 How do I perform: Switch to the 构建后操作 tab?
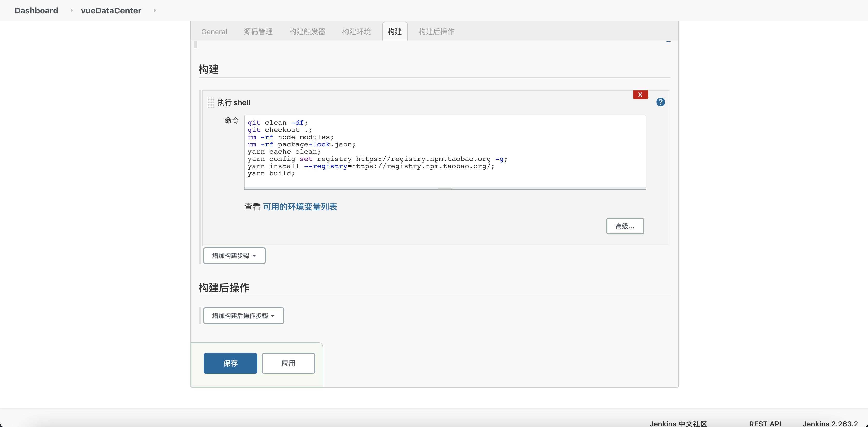point(436,32)
